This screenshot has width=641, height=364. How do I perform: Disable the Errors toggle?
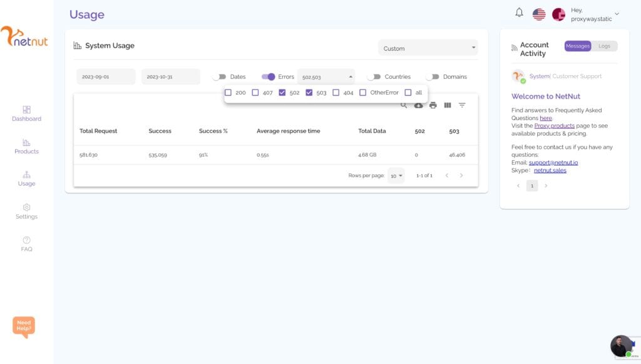[268, 76]
